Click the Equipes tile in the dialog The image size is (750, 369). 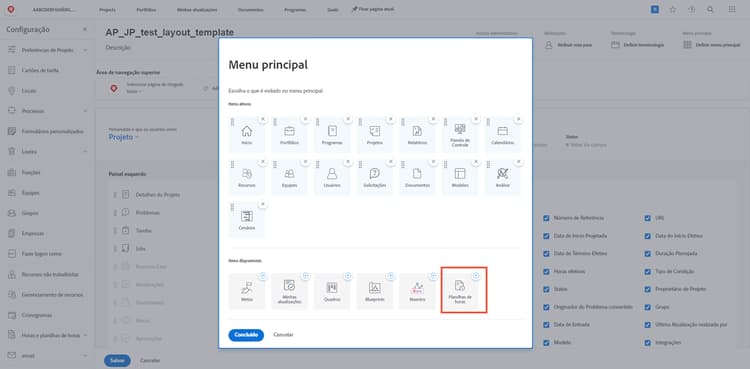tap(289, 177)
